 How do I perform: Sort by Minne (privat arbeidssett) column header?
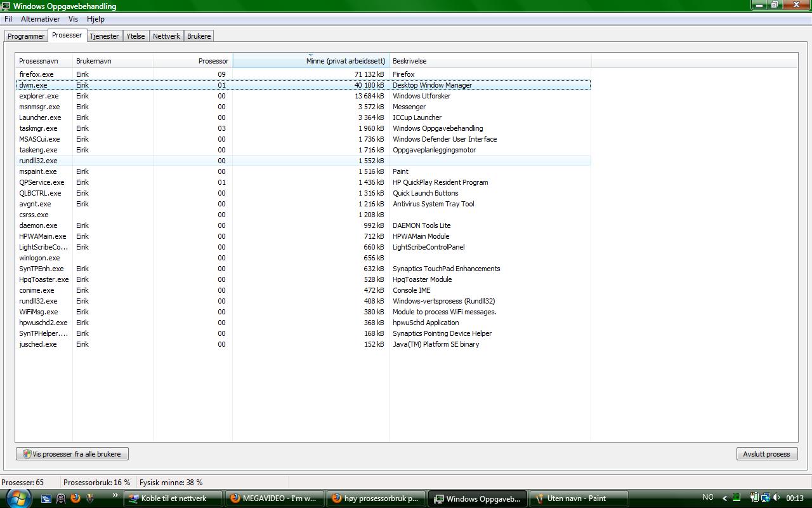coord(311,61)
